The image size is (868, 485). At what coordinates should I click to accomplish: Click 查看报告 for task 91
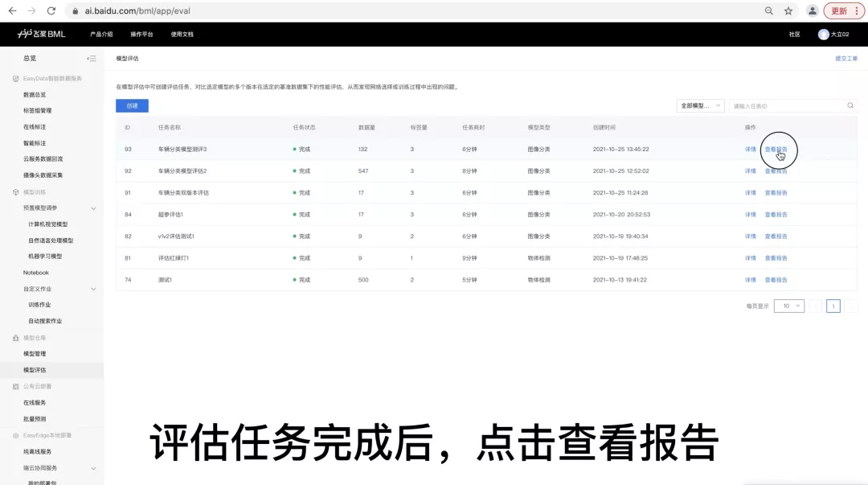(x=776, y=193)
